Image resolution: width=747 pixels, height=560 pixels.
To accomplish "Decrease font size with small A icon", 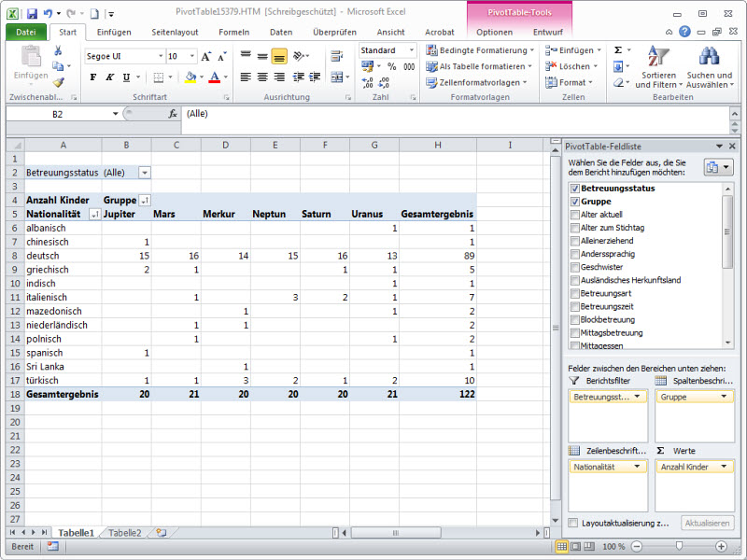I will [222, 57].
